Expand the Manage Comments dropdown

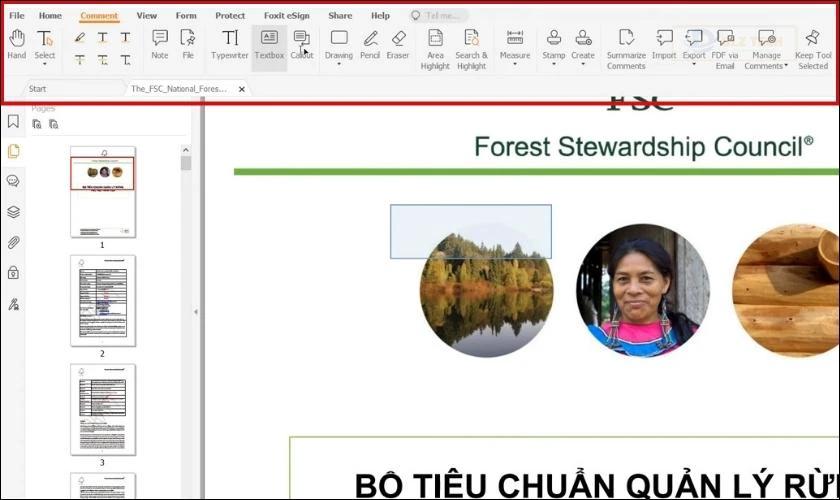point(786,66)
